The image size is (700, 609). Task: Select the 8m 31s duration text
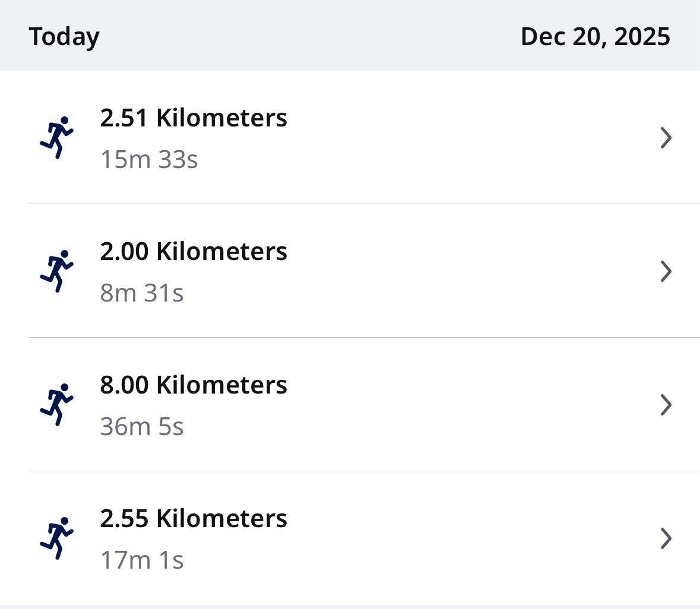click(142, 293)
